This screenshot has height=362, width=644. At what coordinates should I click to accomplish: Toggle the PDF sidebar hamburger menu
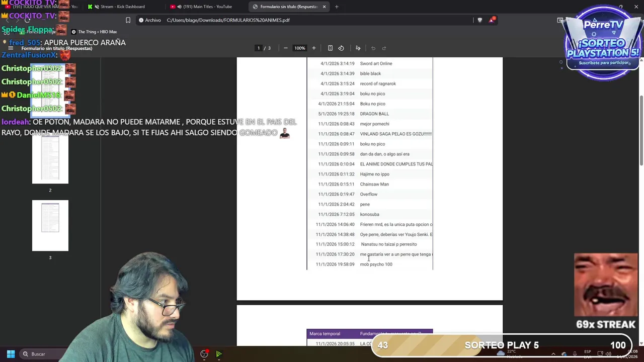coord(11,48)
